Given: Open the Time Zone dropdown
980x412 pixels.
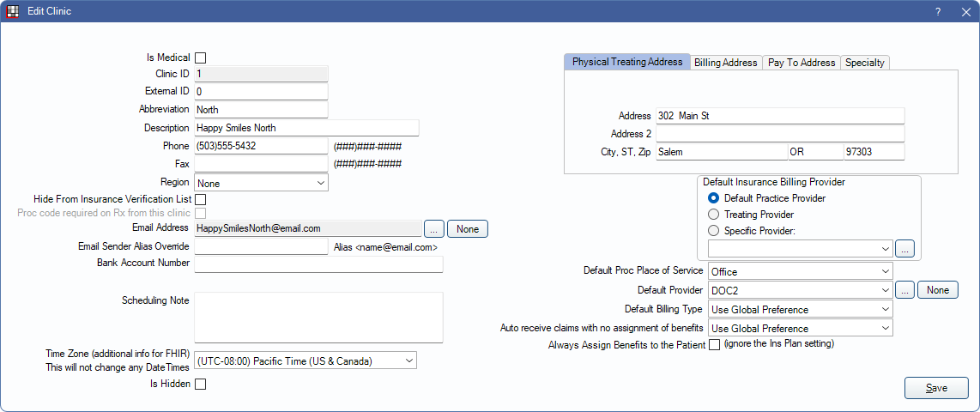Looking at the screenshot, I should (305, 360).
